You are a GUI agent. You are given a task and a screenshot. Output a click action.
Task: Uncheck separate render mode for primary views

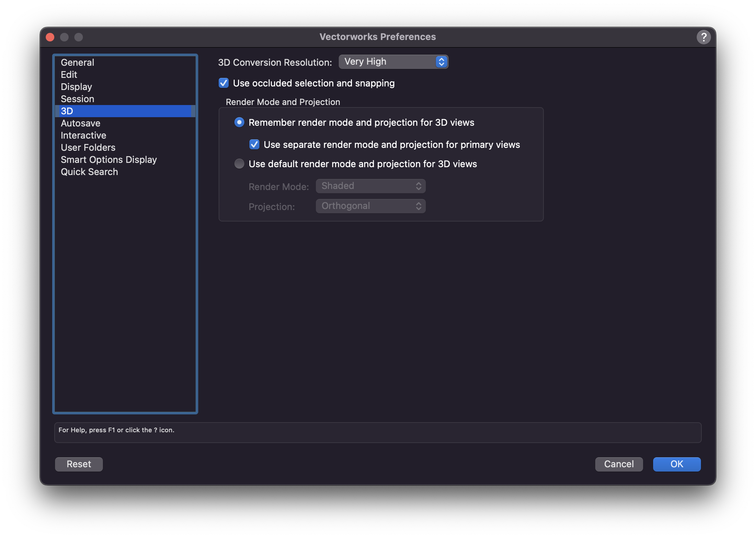point(254,145)
